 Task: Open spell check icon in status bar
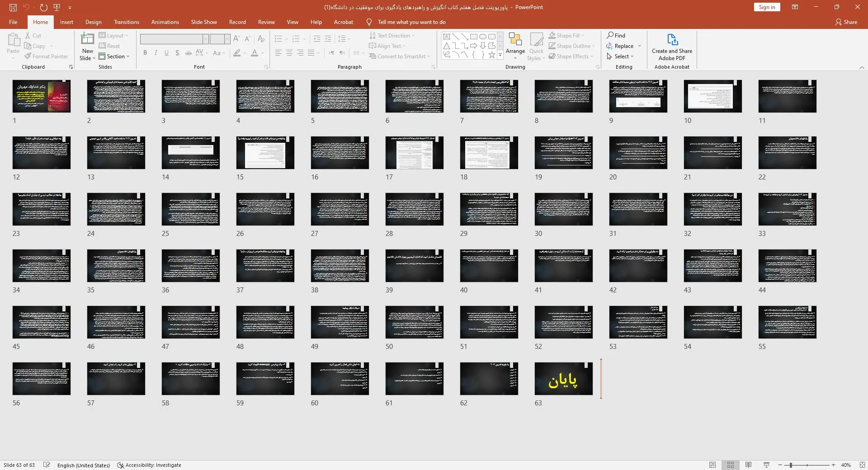(x=47, y=465)
